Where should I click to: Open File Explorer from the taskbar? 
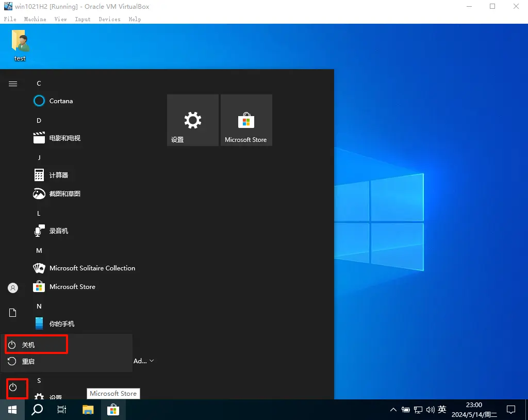tap(88, 410)
